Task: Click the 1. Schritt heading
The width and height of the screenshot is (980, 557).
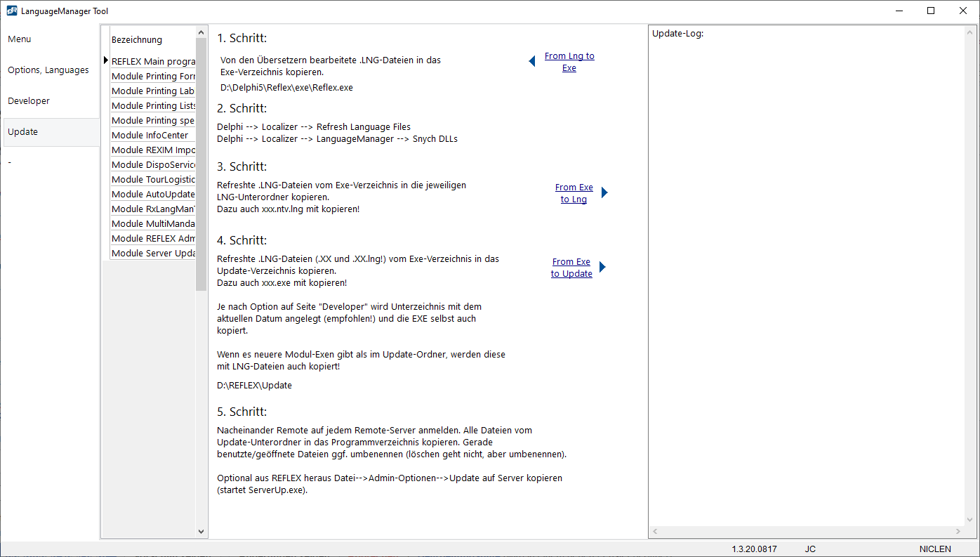Action: [242, 39]
